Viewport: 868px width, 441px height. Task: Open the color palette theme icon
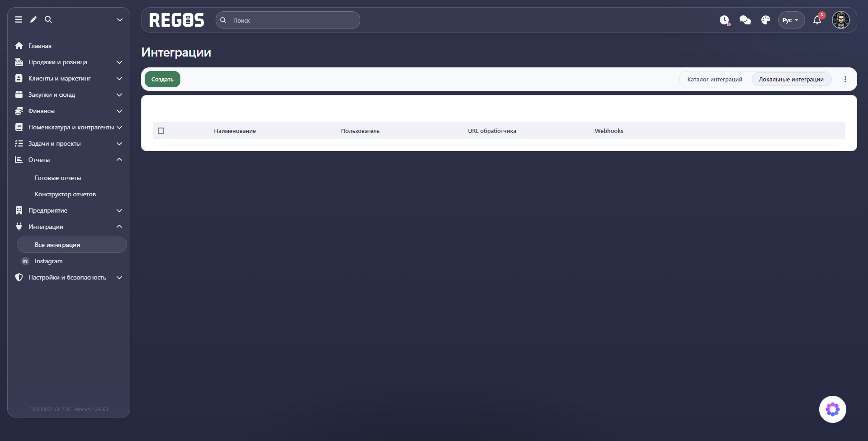pos(766,20)
